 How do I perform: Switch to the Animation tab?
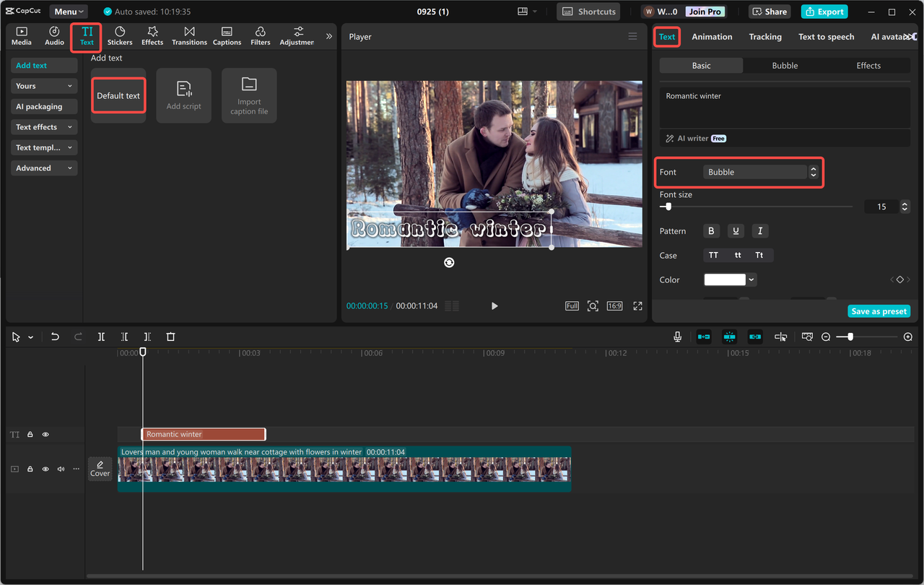(x=712, y=36)
